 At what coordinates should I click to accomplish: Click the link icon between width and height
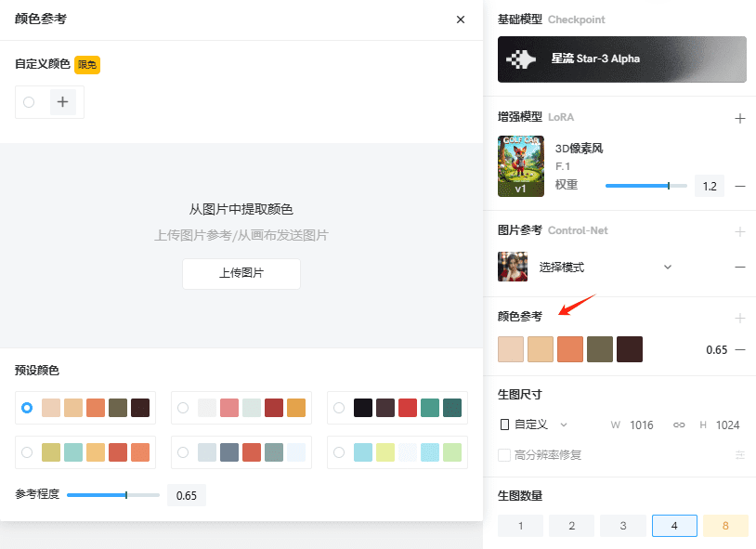click(x=679, y=425)
